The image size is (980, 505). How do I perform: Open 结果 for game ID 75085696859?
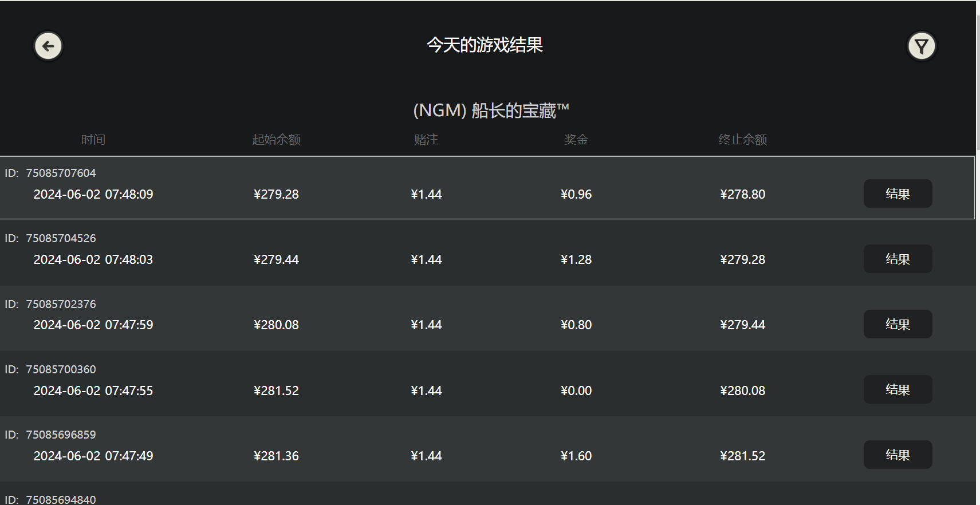(x=898, y=455)
